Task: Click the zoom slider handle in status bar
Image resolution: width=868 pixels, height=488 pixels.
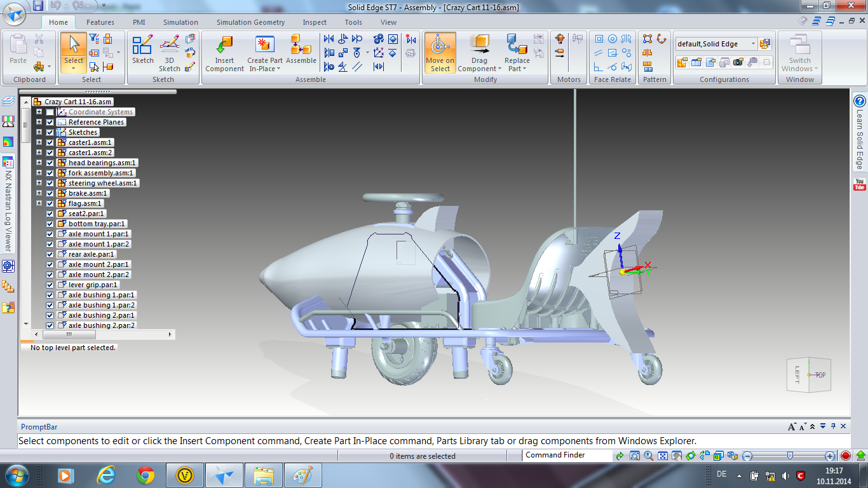Action: 790,456
